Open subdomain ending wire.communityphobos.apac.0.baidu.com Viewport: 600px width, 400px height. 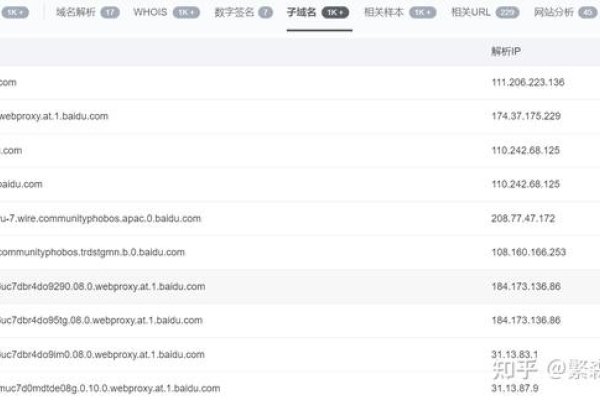(x=100, y=218)
